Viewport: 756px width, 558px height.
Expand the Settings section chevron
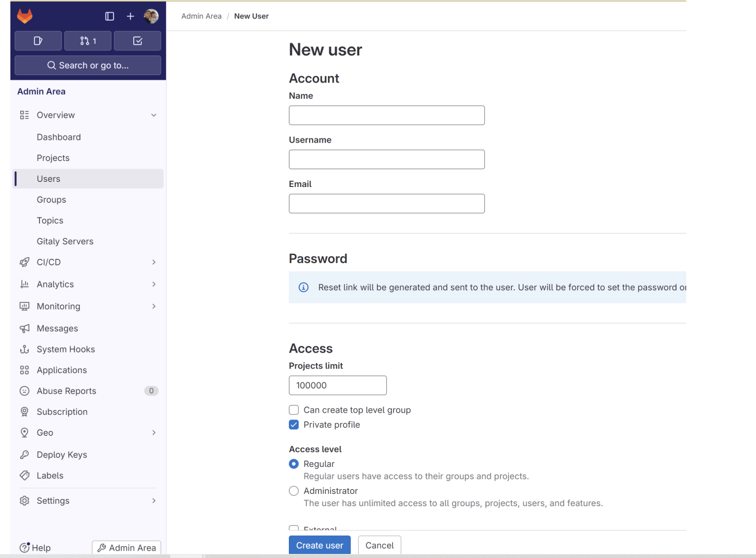click(154, 500)
